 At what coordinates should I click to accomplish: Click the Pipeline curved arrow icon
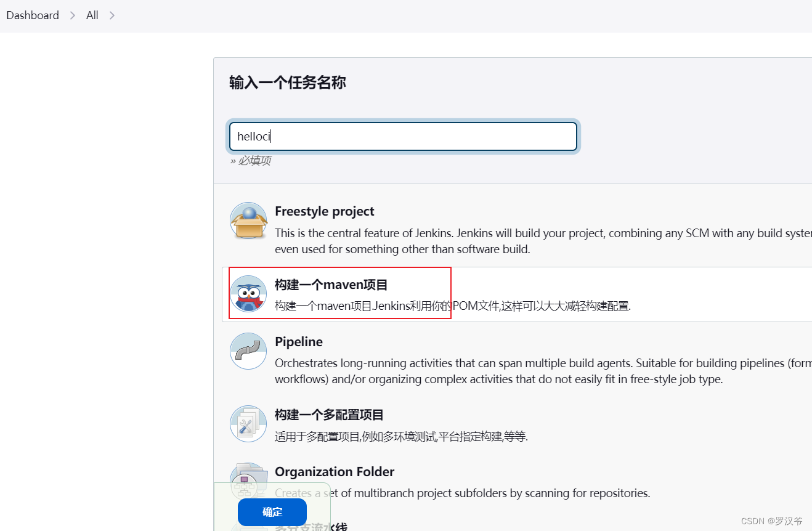248,351
